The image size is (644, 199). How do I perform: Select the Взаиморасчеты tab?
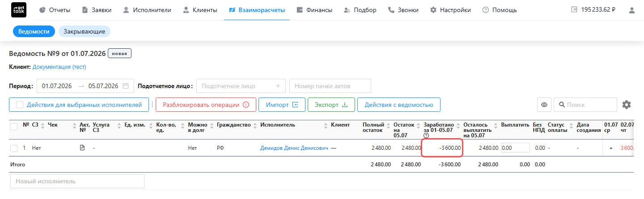257,10
